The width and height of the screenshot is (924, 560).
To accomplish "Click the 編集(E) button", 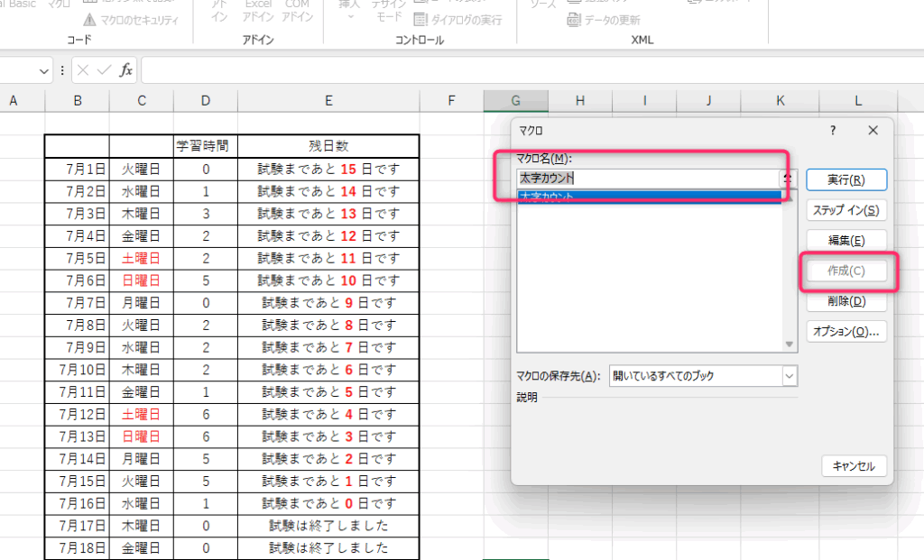I will [x=845, y=241].
